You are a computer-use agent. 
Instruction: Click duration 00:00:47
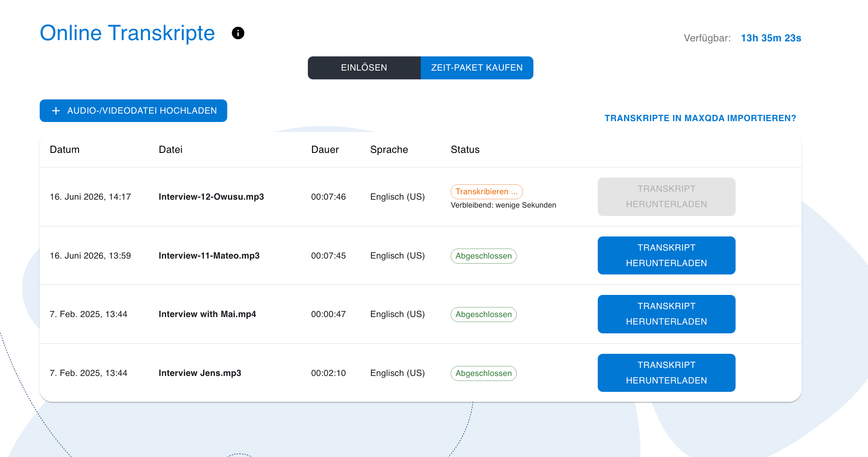pyautogui.click(x=329, y=314)
